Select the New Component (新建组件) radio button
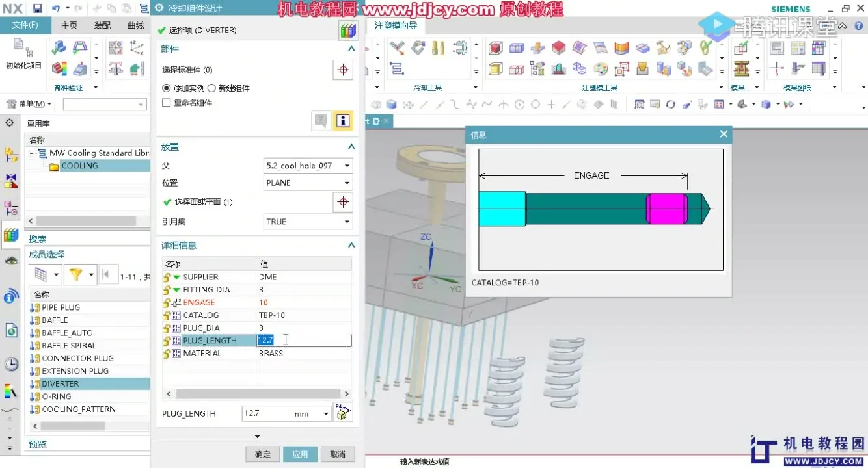 tap(212, 88)
